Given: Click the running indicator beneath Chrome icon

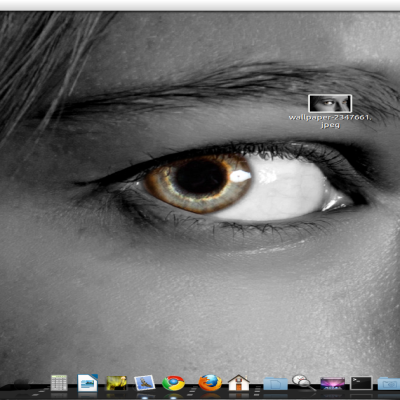Looking at the screenshot, I should [173, 397].
